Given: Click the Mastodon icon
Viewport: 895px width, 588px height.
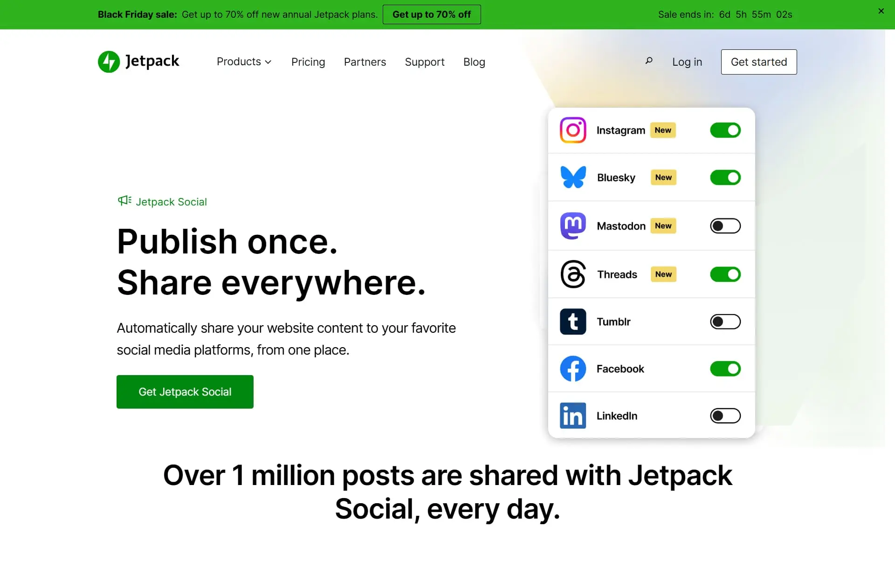Looking at the screenshot, I should (x=573, y=226).
